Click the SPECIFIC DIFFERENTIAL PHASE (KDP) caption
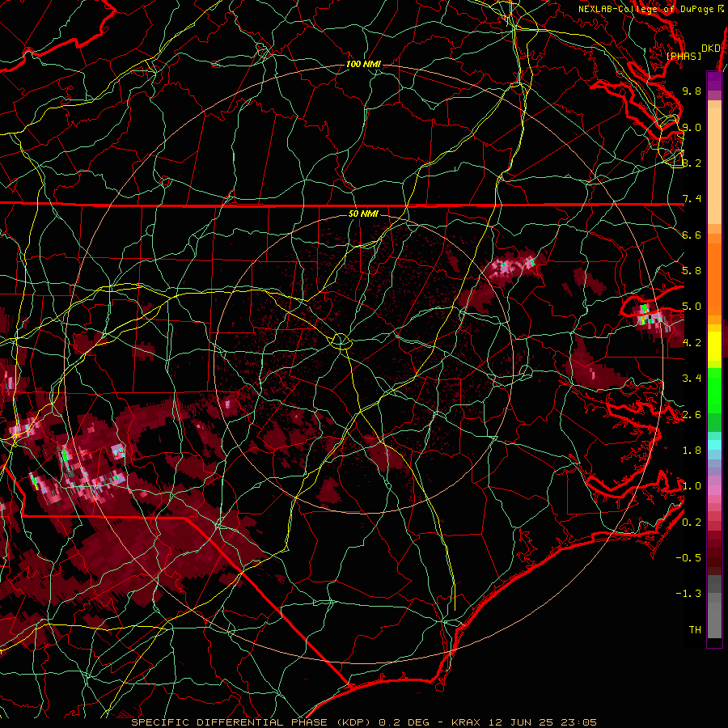 [252, 722]
